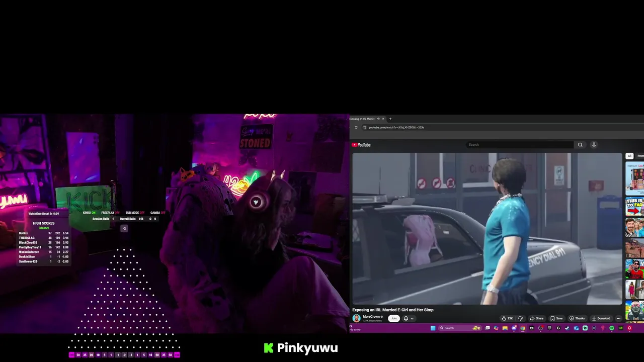The width and height of the screenshot is (644, 362).
Task: Select the All filter chip
Action: [629, 156]
